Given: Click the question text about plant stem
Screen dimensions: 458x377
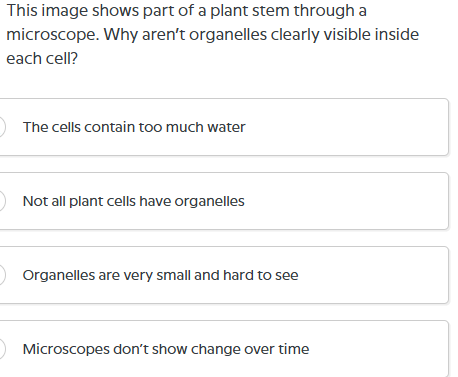Looking at the screenshot, I should point(212,34).
